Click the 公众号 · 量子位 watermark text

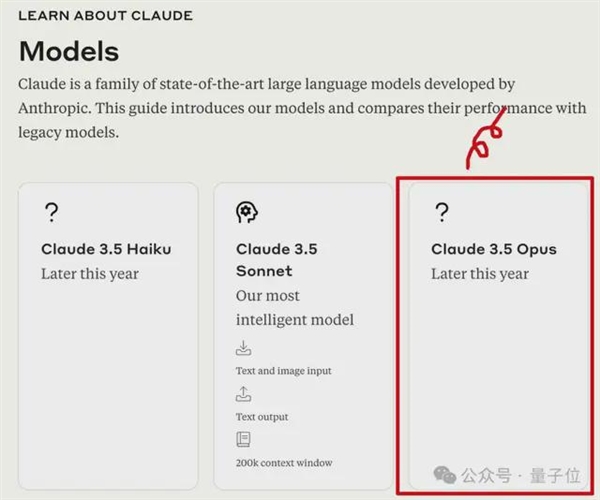click(x=520, y=476)
